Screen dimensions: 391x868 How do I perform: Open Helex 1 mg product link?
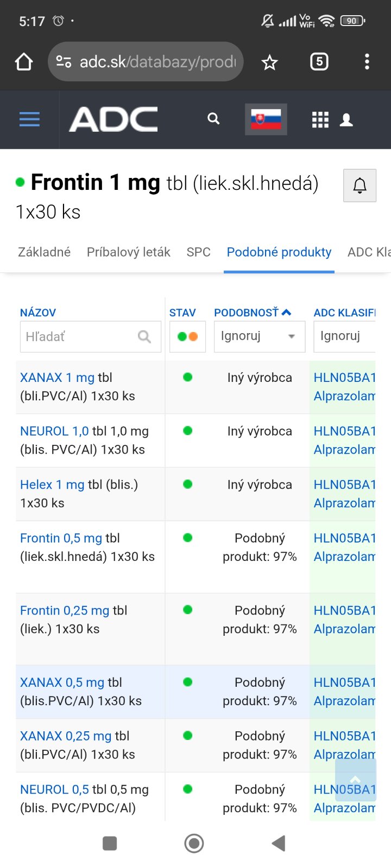click(52, 484)
